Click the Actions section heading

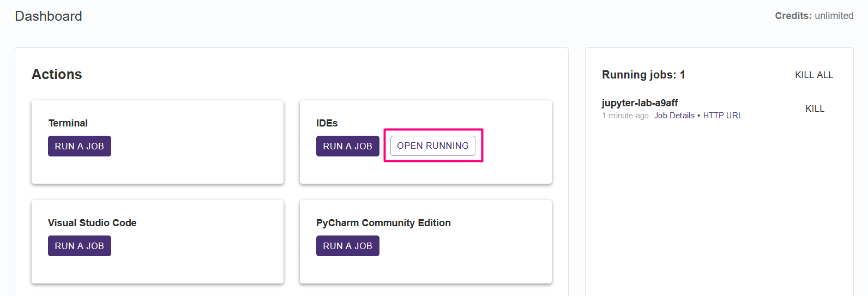57,75
